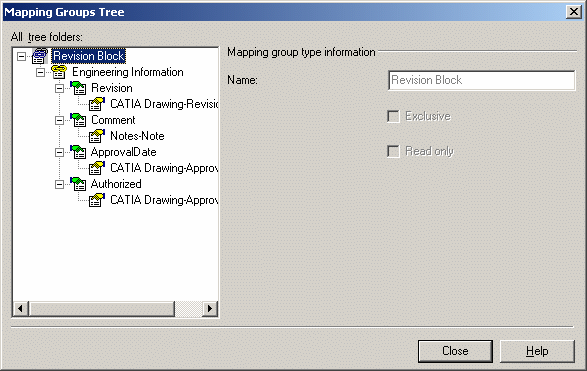Click the Revision Block root node icon

(x=40, y=56)
